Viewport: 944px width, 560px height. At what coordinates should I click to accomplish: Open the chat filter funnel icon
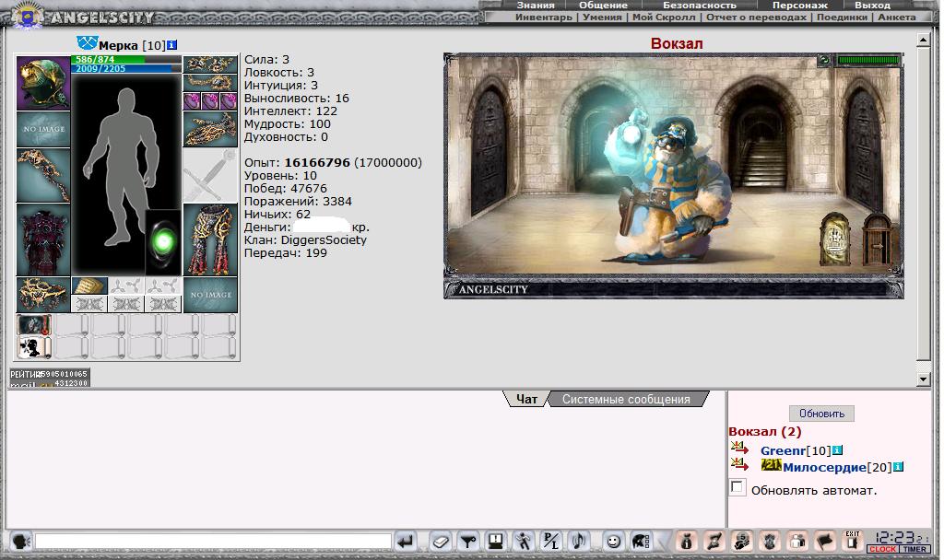467,542
